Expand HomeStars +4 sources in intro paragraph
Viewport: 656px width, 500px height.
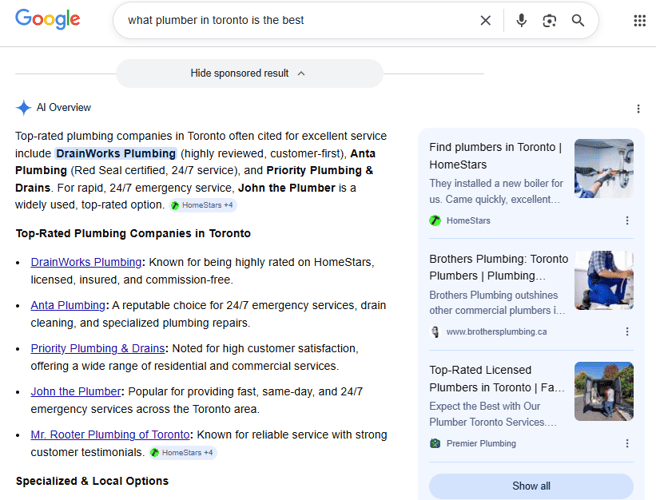(202, 205)
